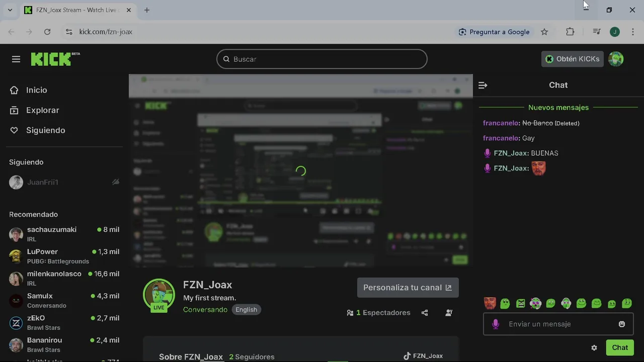Viewport: 644px width, 362px height.
Task: Click the Sobre FZN_Joax heading
Action: (x=191, y=357)
